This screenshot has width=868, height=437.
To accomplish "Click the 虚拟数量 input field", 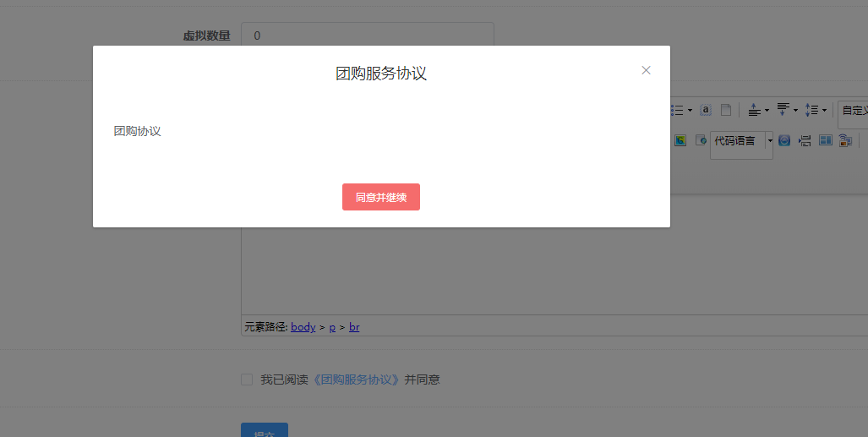I will click(367, 36).
